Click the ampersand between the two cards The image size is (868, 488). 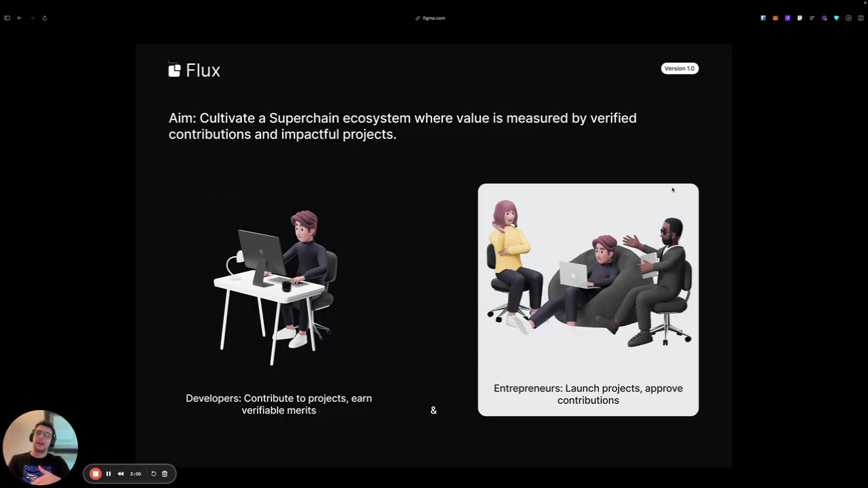[x=433, y=410]
